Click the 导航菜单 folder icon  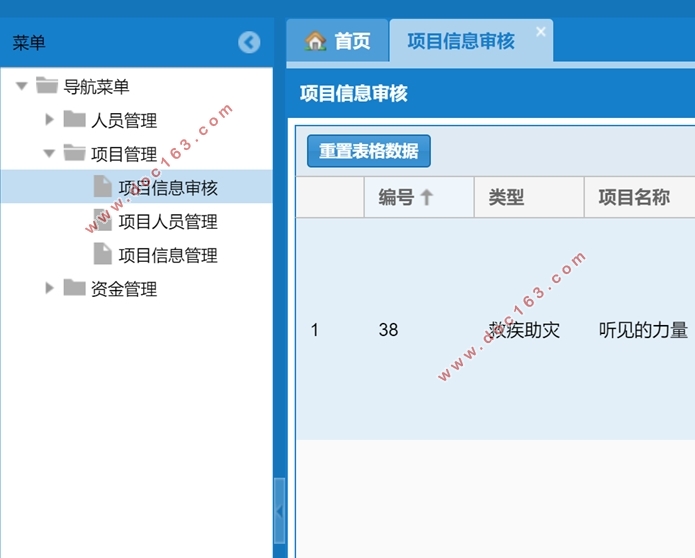pos(47,86)
